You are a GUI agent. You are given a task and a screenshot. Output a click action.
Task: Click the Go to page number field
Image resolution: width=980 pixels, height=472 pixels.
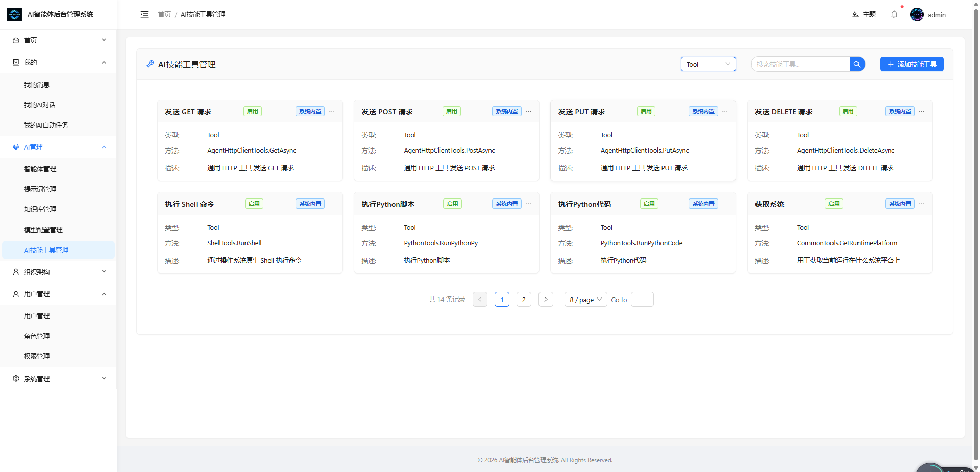click(642, 300)
